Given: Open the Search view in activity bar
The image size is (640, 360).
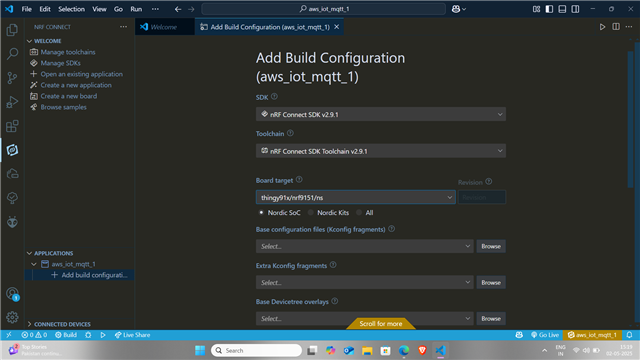Looking at the screenshot, I should [12, 53].
